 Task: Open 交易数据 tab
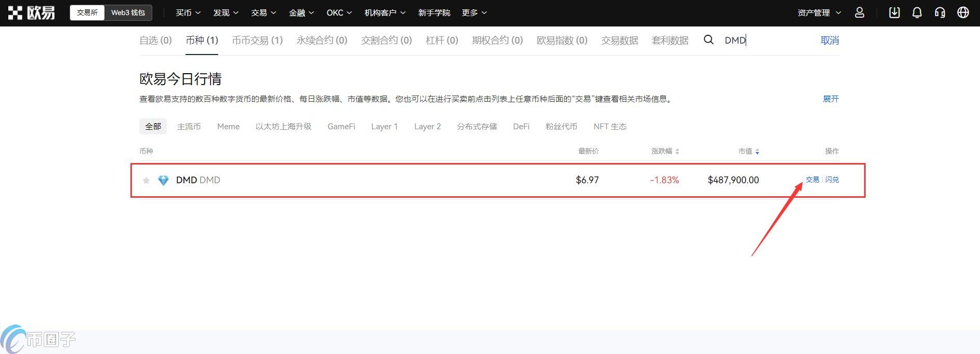[619, 40]
